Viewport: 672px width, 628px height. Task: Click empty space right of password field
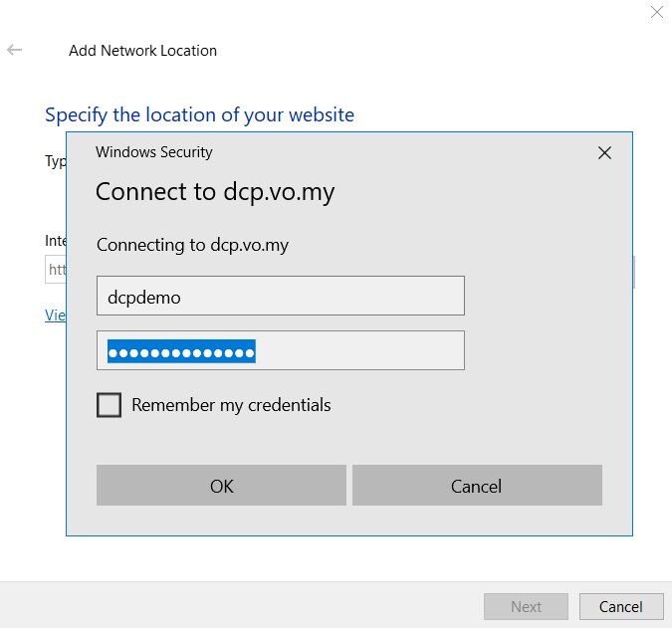coord(548,351)
